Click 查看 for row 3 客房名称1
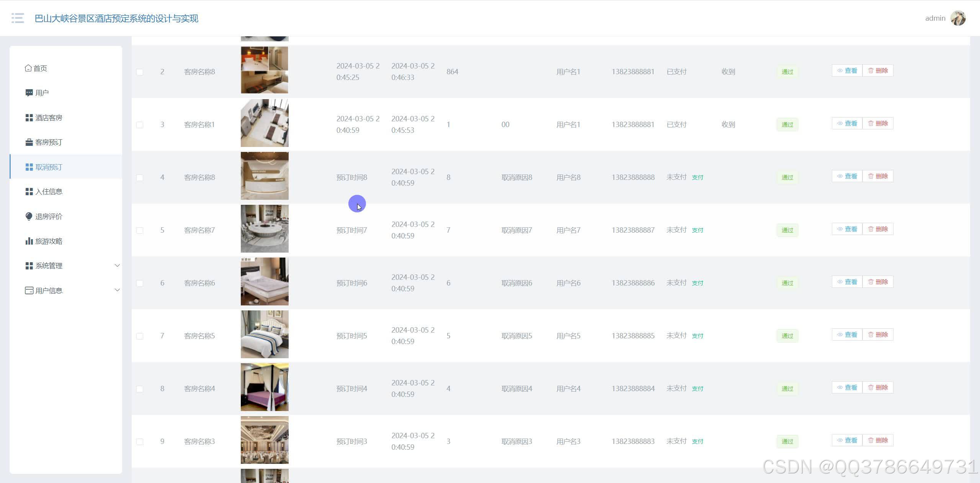Screen dimensions: 980x483 (x=847, y=123)
